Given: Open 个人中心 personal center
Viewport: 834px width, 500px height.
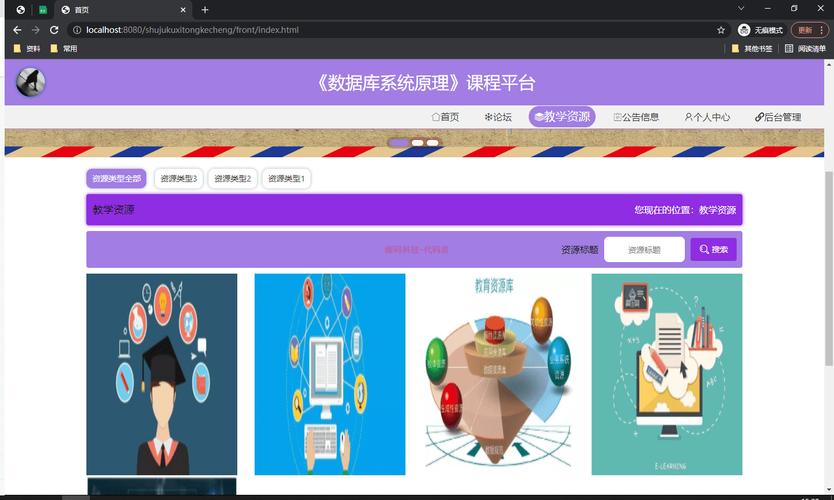Looking at the screenshot, I should pos(707,117).
